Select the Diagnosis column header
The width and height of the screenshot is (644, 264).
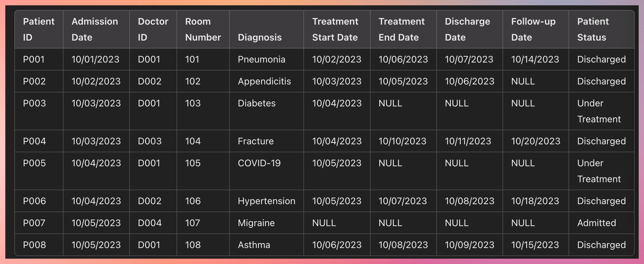(x=259, y=37)
